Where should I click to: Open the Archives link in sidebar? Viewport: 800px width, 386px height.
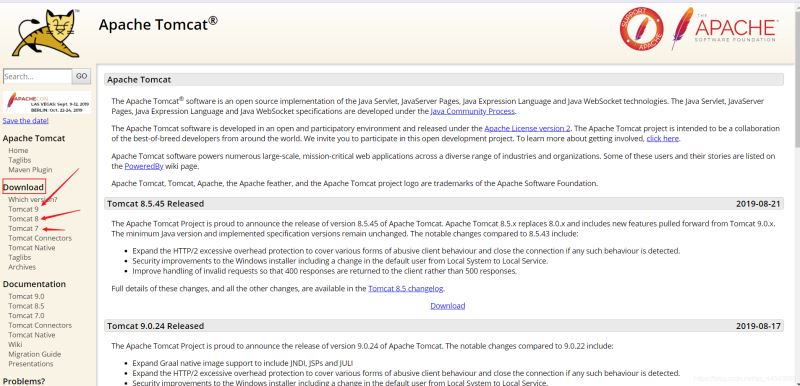point(22,267)
